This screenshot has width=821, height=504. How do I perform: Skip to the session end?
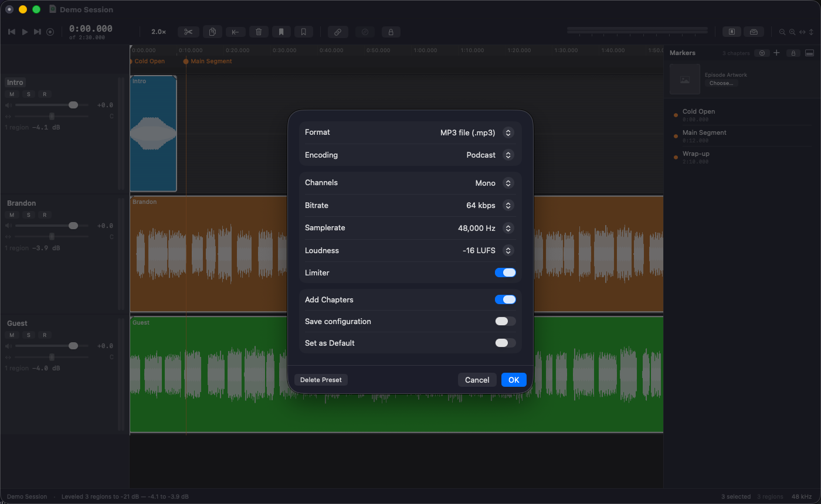pyautogui.click(x=38, y=32)
